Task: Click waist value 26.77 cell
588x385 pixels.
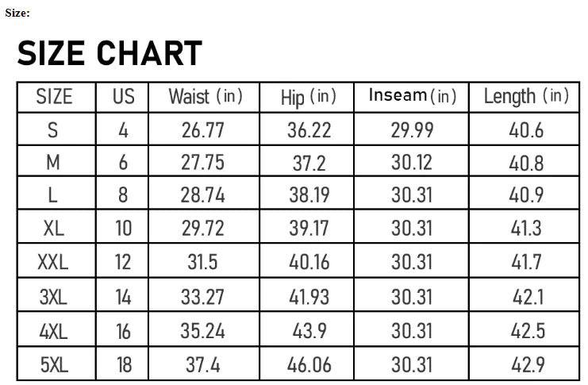Action: (x=204, y=130)
